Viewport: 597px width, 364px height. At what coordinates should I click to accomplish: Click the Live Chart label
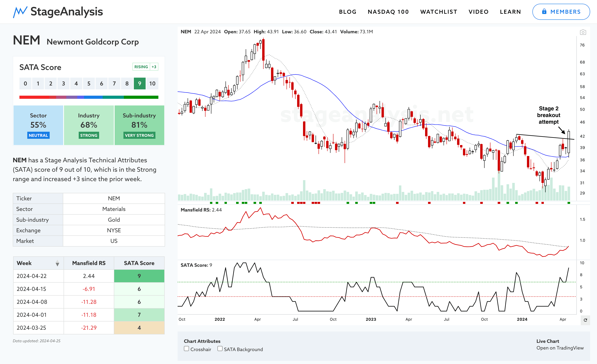(x=548, y=341)
